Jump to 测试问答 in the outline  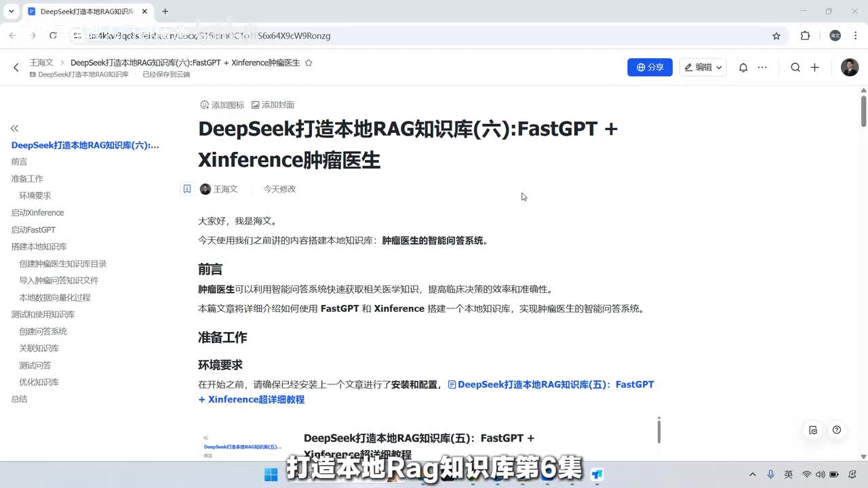tap(35, 365)
